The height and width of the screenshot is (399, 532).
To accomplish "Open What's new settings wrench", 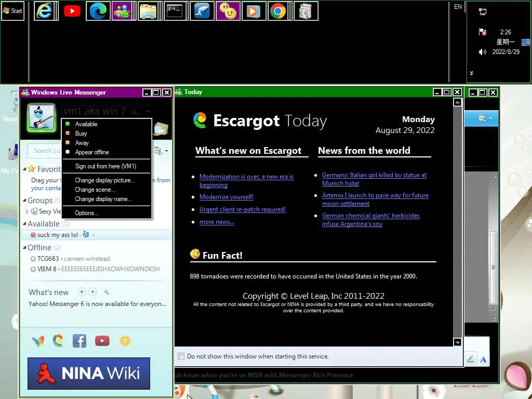I will (x=107, y=292).
